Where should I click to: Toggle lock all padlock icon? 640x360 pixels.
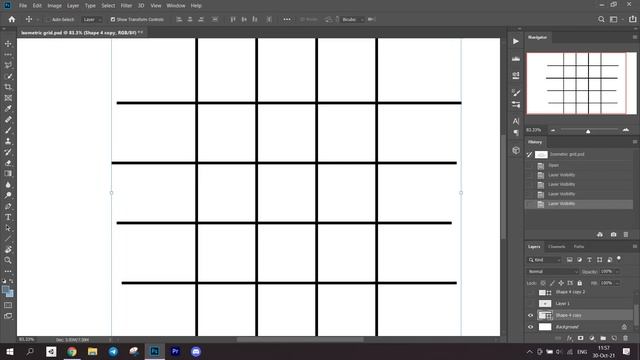pyautogui.click(x=580, y=283)
